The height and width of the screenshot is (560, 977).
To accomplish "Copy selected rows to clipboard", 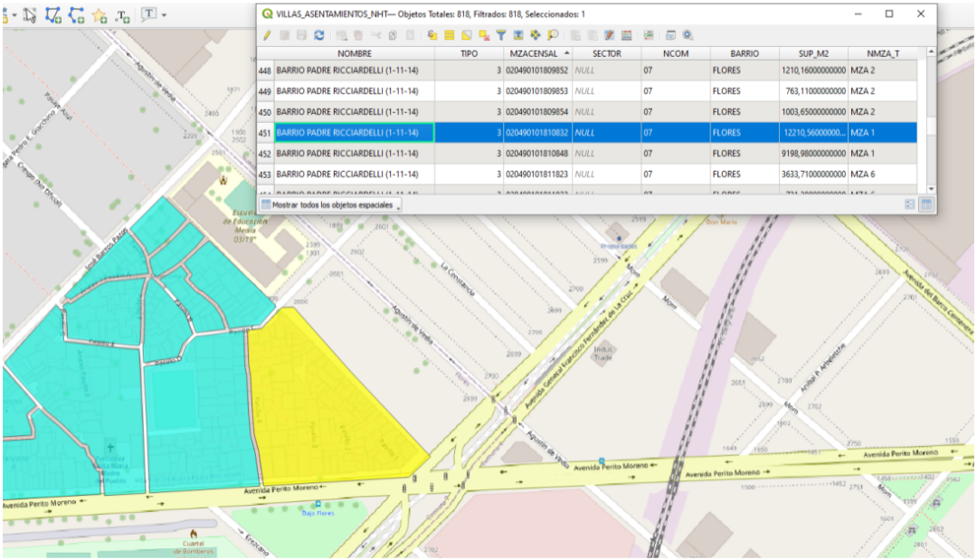I will click(x=393, y=35).
